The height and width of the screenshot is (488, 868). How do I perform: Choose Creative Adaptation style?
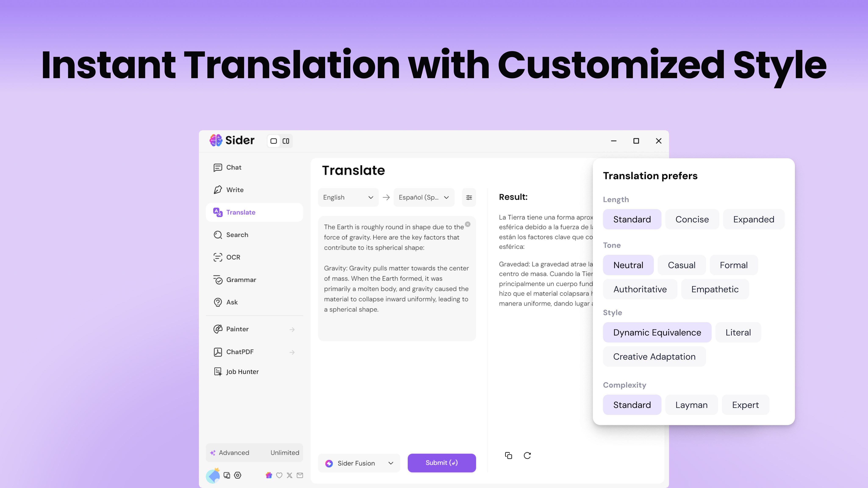pos(654,356)
